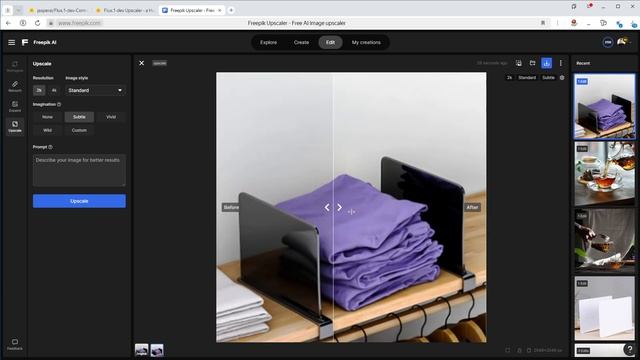Select the topmost sidebar tool above Retouch
Viewport: 640px width, 360px height.
(15, 66)
